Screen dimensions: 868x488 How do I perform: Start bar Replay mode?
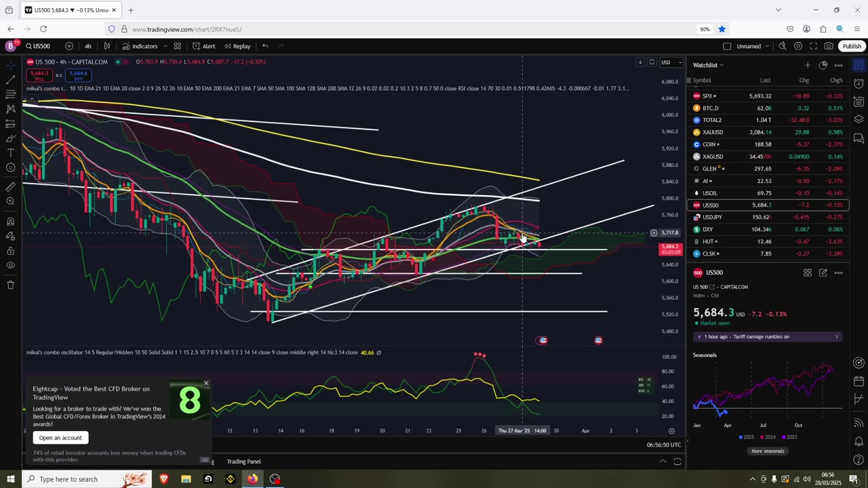click(x=237, y=46)
